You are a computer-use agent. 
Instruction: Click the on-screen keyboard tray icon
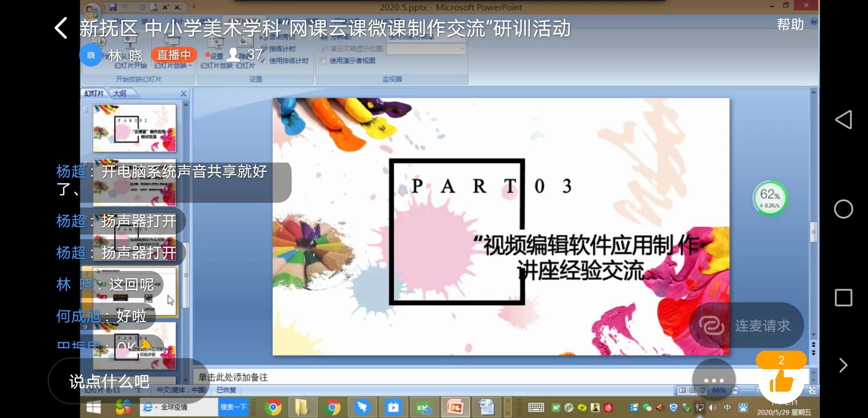[536, 407]
